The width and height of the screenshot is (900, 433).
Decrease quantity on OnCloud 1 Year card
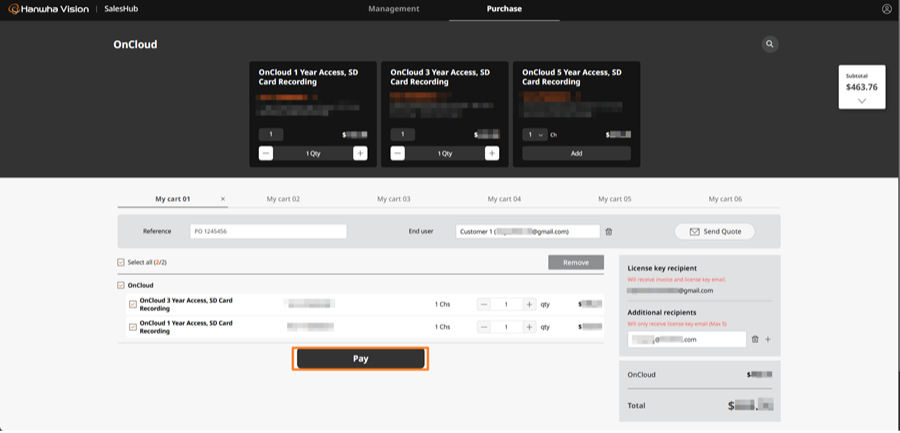[266, 153]
